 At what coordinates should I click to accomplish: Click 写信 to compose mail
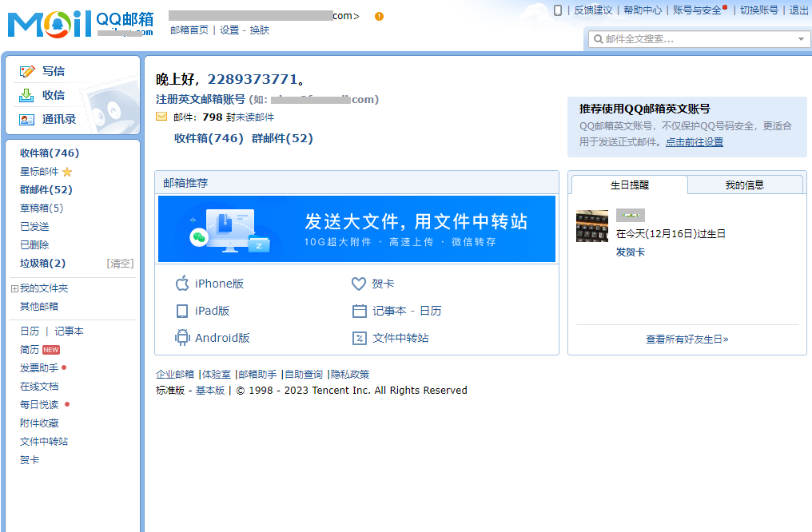(x=54, y=71)
